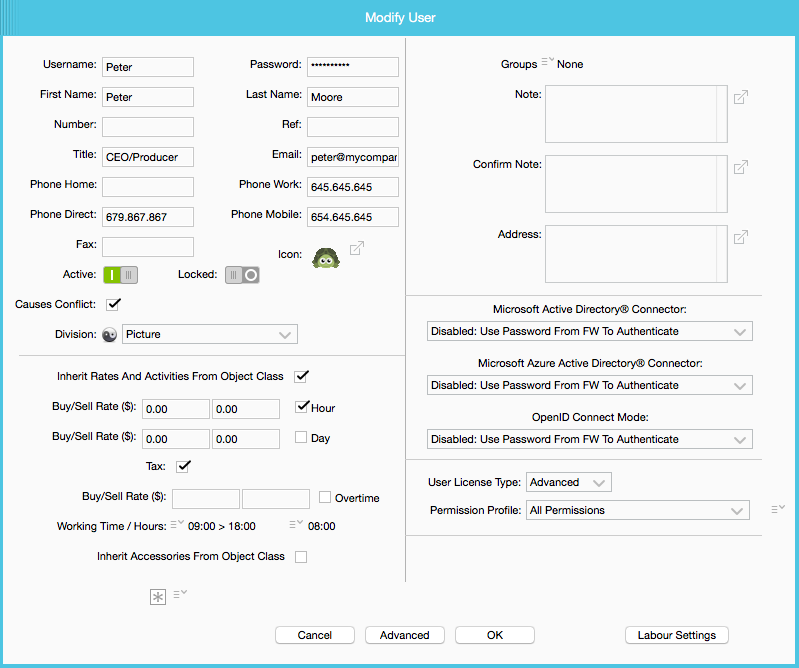799x668 pixels.
Task: Click the Day buy rate field
Action: [x=176, y=439]
